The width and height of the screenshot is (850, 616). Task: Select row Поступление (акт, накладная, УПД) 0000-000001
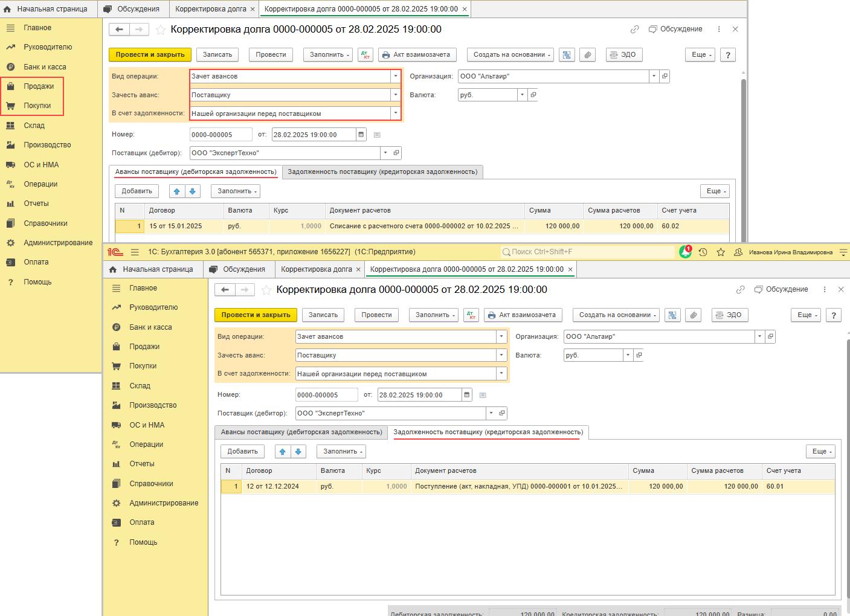(x=527, y=487)
